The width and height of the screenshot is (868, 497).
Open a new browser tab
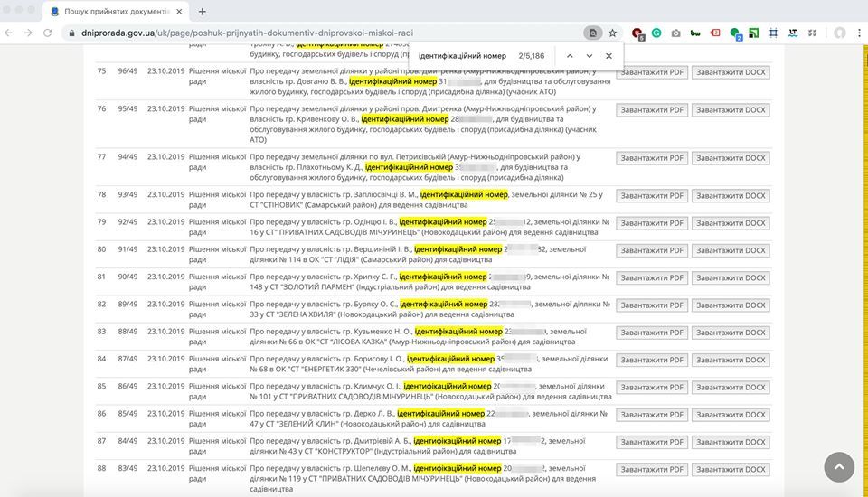tap(202, 11)
